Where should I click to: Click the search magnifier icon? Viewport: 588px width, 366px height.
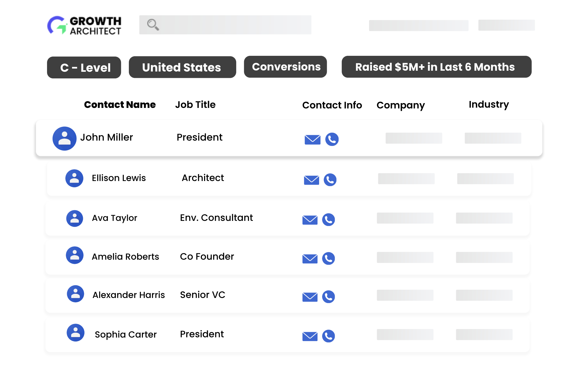pyautogui.click(x=153, y=25)
